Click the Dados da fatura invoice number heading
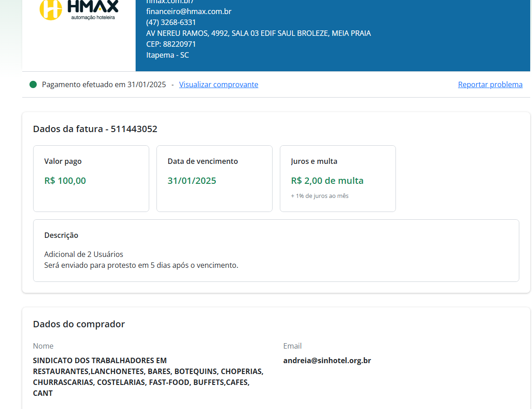The height and width of the screenshot is (409, 532). click(95, 129)
